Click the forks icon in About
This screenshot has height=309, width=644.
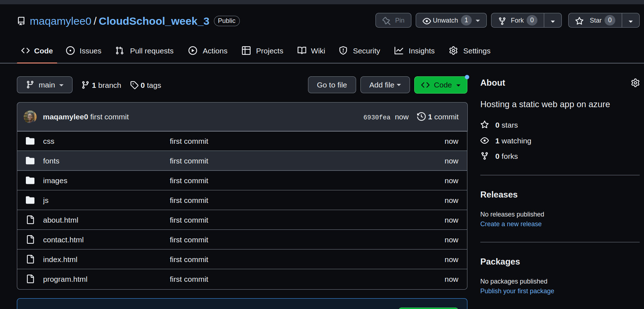[485, 156]
